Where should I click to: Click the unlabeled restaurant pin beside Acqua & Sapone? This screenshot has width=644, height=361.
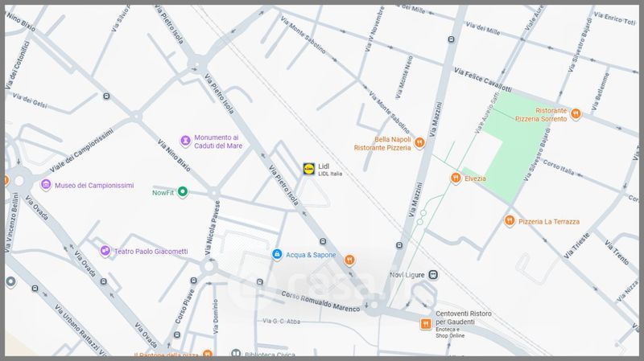350,259
